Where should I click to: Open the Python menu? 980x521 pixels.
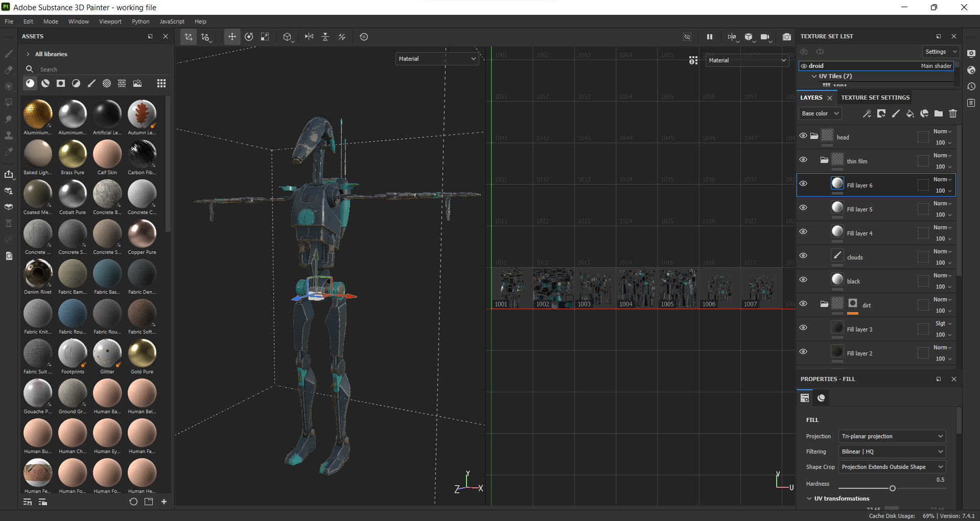[141, 21]
